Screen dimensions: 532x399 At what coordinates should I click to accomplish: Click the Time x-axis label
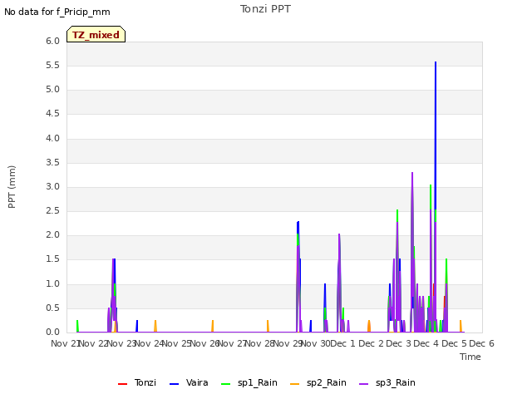tap(470, 357)
